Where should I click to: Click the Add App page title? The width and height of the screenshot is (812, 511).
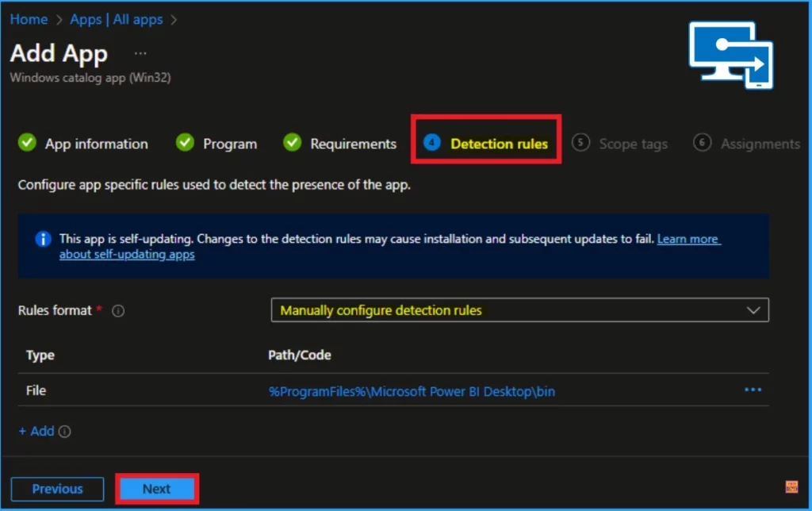coord(59,54)
